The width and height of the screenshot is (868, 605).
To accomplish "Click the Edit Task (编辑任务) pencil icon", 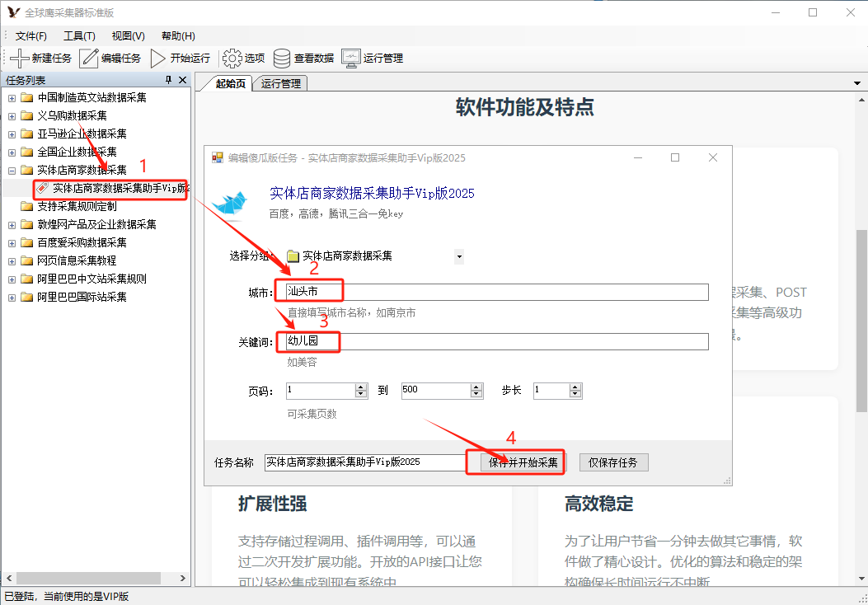I will (88, 59).
